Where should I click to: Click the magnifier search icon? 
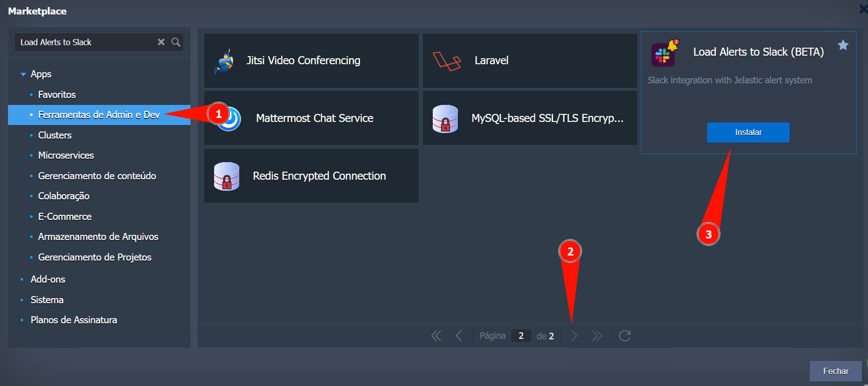(x=176, y=42)
